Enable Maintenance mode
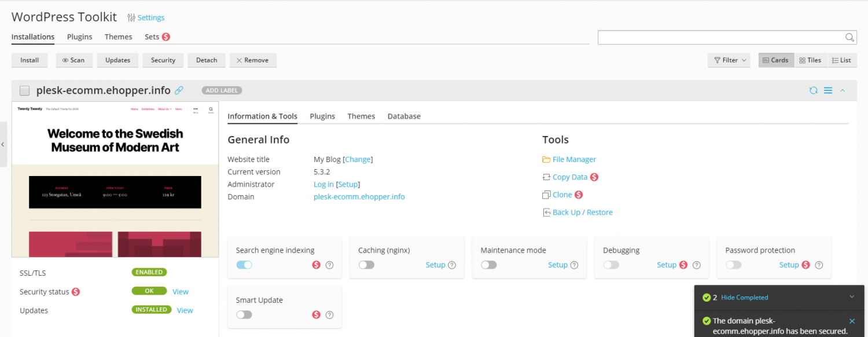 (488, 264)
